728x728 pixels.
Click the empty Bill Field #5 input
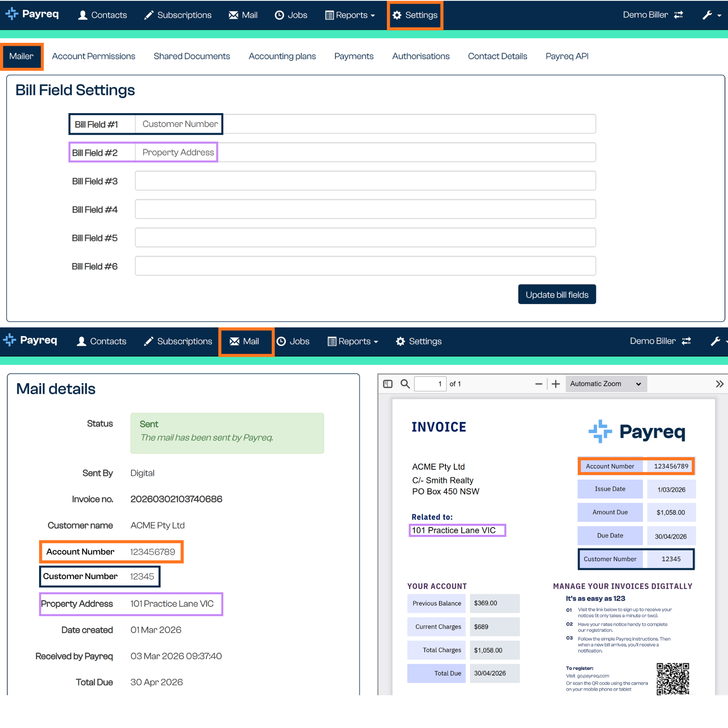pyautogui.click(x=365, y=237)
